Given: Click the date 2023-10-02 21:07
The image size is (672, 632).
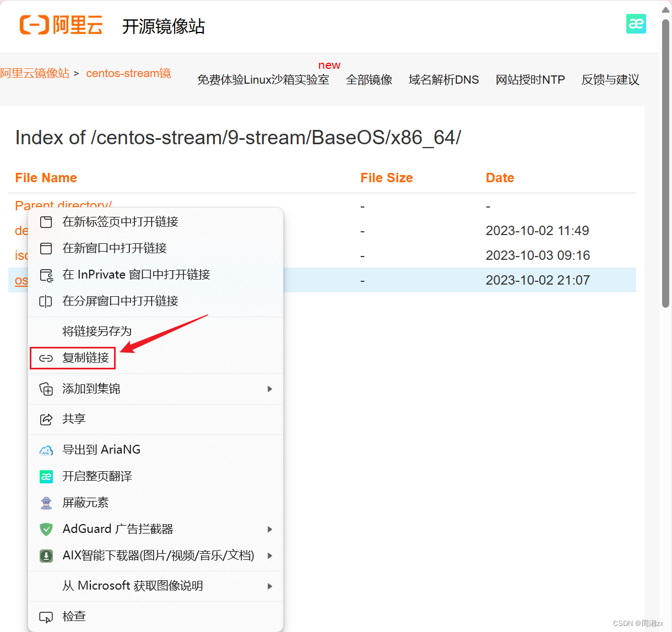Looking at the screenshot, I should [538, 280].
